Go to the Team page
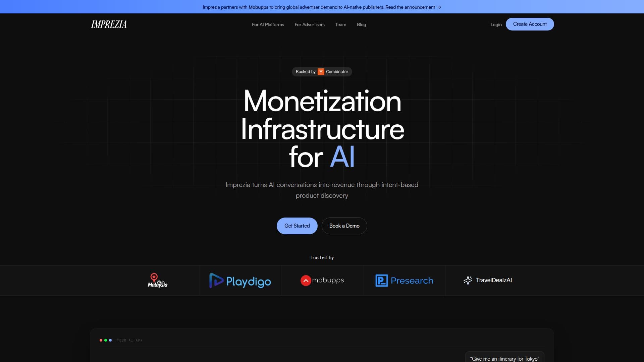Screen dimensions: 644x362 tap(340, 24)
